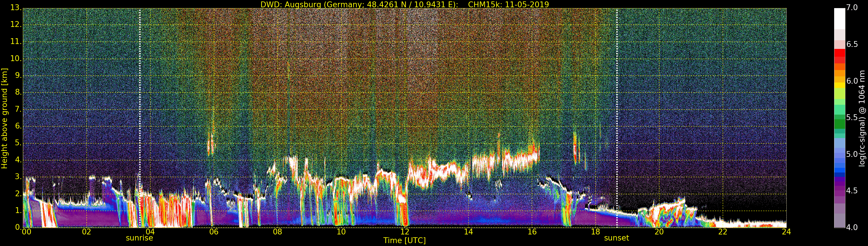Click the Time [UTC] axis label

(404, 240)
